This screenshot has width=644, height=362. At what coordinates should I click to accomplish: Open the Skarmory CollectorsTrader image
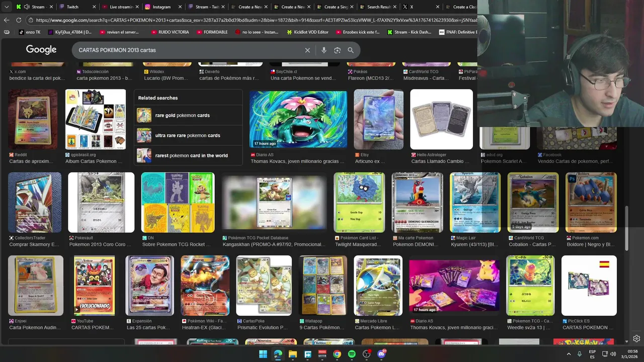[35, 202]
